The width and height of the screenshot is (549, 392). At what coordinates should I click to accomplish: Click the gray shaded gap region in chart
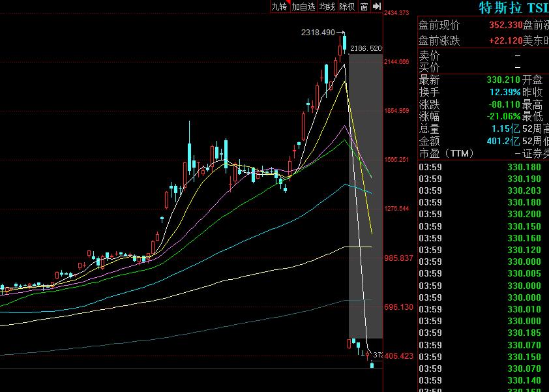click(x=366, y=196)
